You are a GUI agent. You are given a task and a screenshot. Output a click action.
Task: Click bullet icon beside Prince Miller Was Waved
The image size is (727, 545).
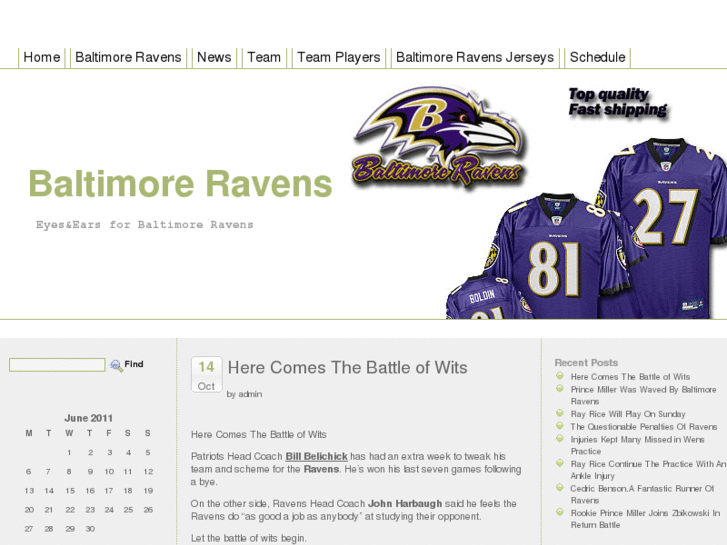point(560,389)
